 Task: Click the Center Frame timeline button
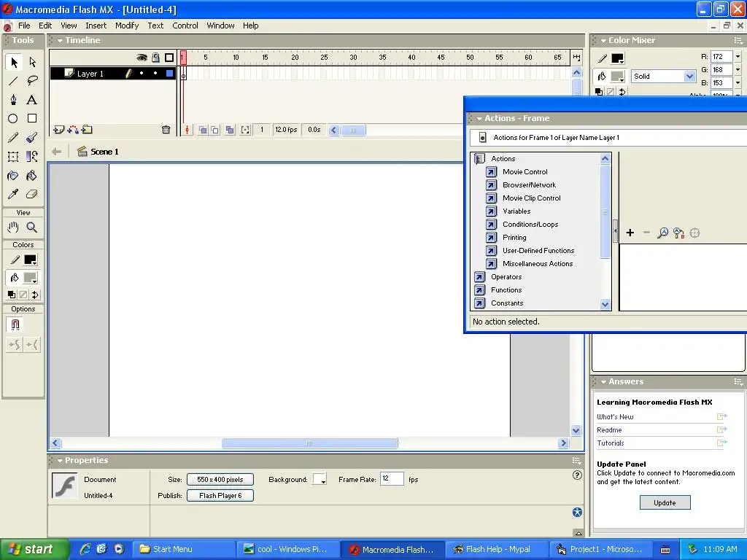[187, 130]
